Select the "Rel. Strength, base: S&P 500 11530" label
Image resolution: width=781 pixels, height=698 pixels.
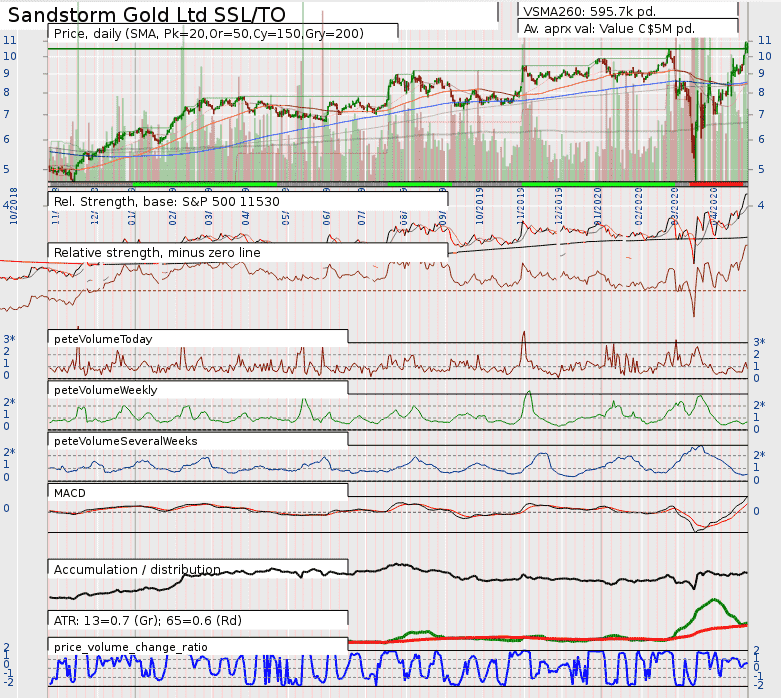tap(167, 201)
